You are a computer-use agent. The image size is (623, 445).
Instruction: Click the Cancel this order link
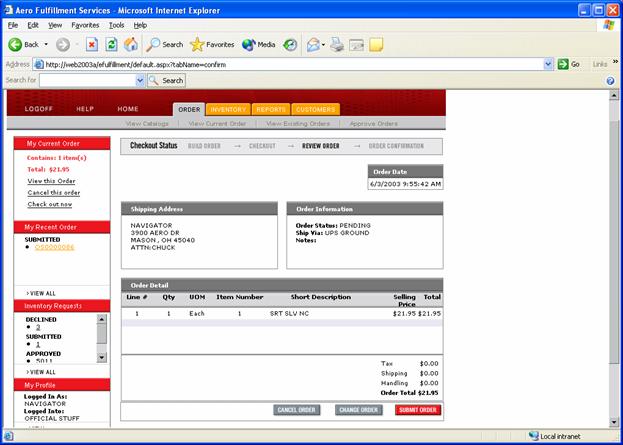(x=54, y=193)
